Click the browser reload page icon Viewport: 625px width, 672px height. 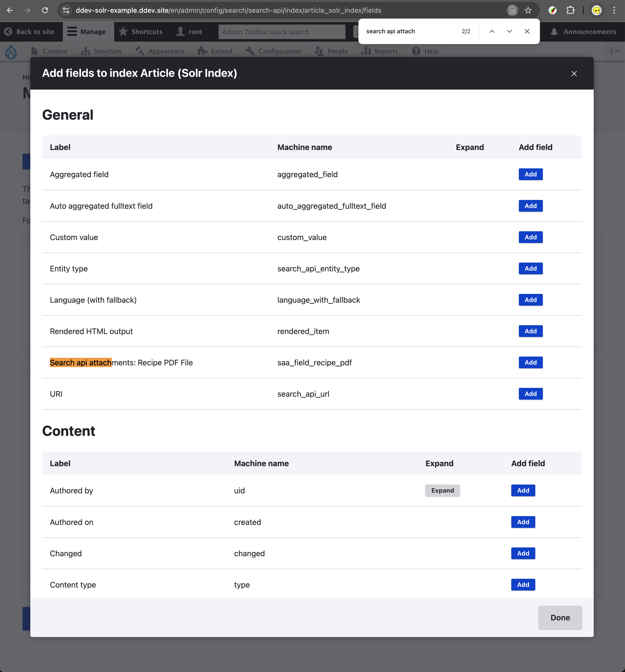[x=45, y=10]
